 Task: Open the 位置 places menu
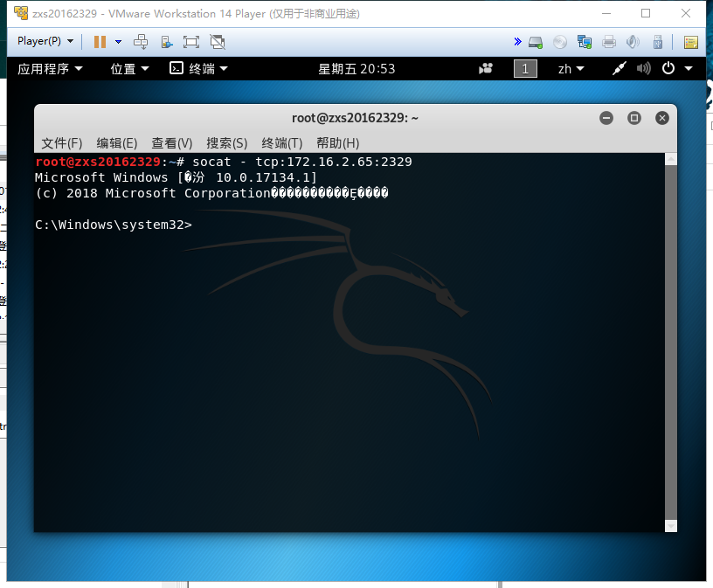pos(129,69)
